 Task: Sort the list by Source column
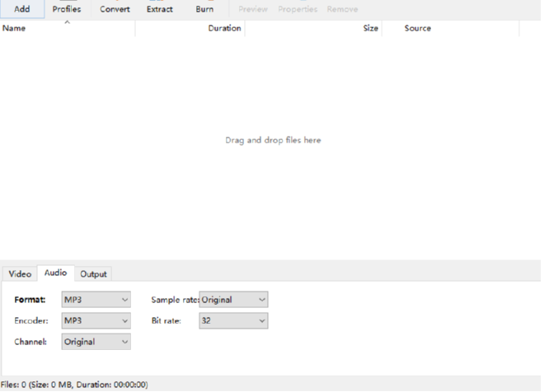(x=451, y=28)
